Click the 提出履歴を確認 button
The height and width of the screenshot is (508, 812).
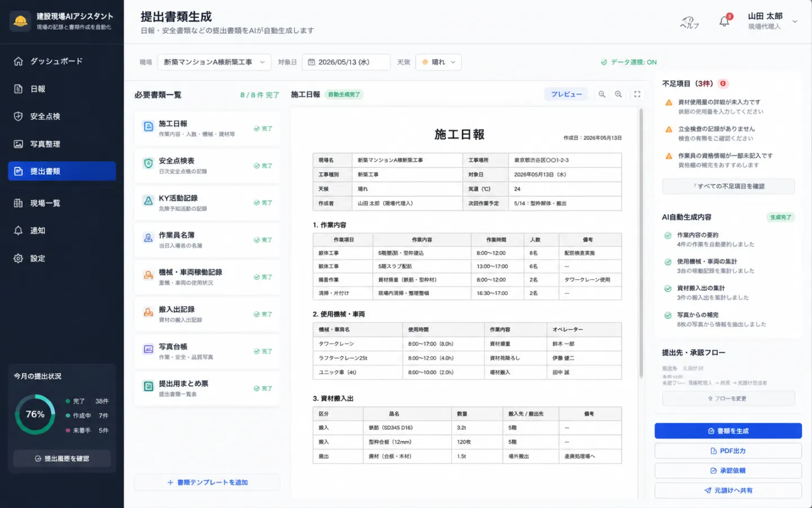(62, 458)
